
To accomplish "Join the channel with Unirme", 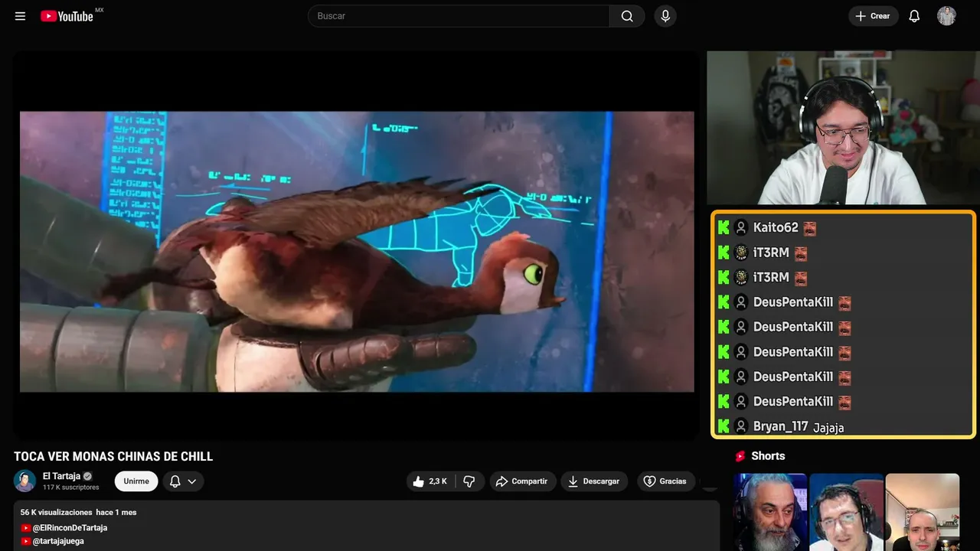I will tap(136, 481).
